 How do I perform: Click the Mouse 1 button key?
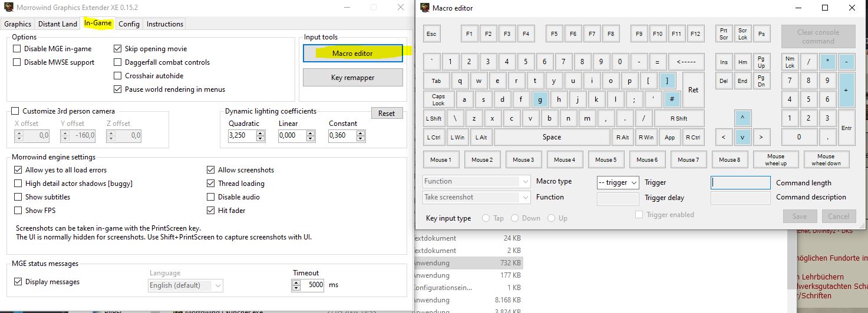(x=441, y=159)
